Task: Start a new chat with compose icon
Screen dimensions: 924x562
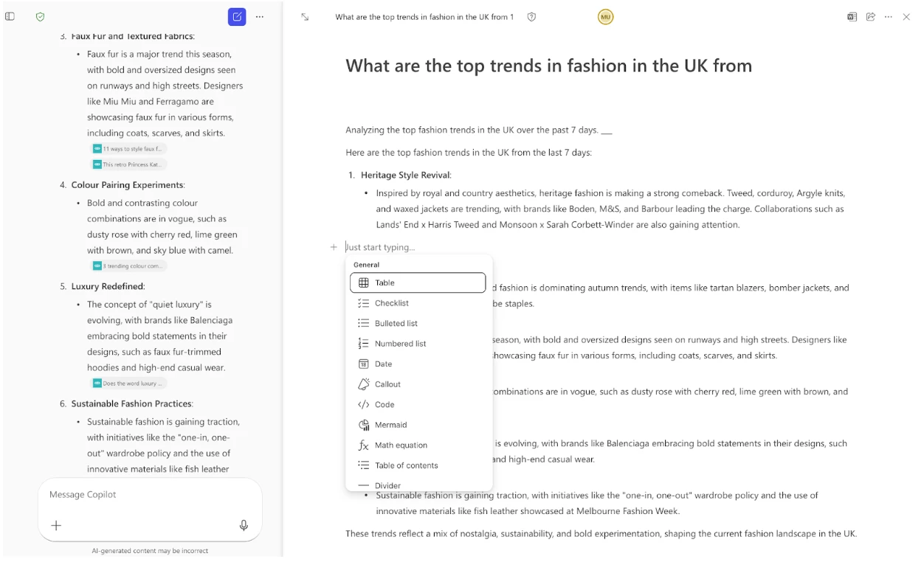Action: [237, 16]
